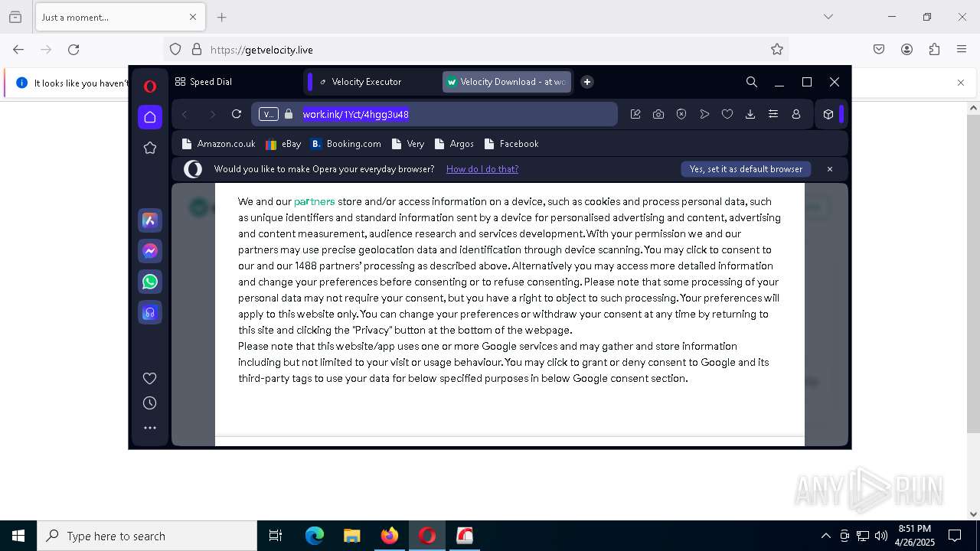Click the VPN badge in address bar
The image size is (980, 551).
[268, 114]
